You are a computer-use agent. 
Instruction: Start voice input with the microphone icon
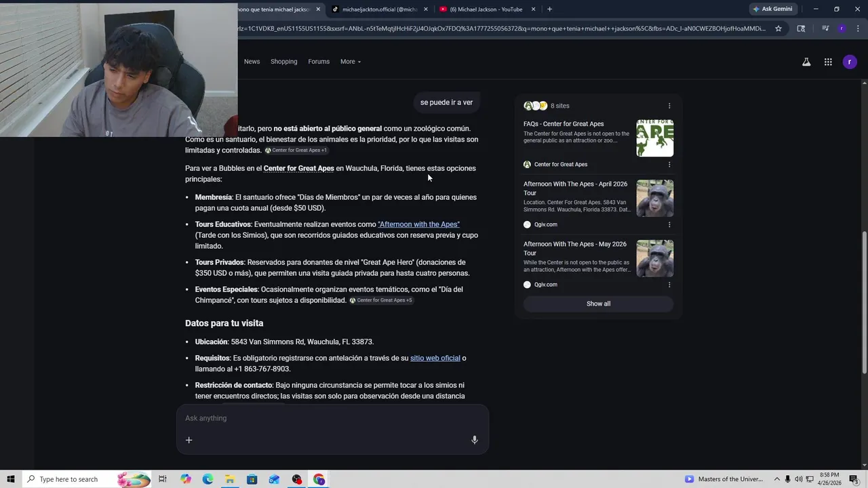tap(475, 440)
